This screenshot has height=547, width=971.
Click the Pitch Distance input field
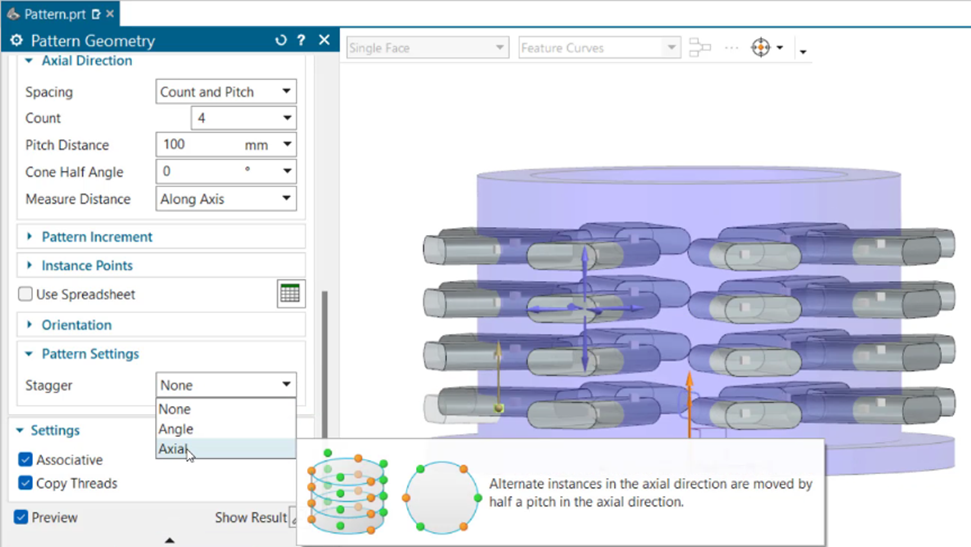200,145
